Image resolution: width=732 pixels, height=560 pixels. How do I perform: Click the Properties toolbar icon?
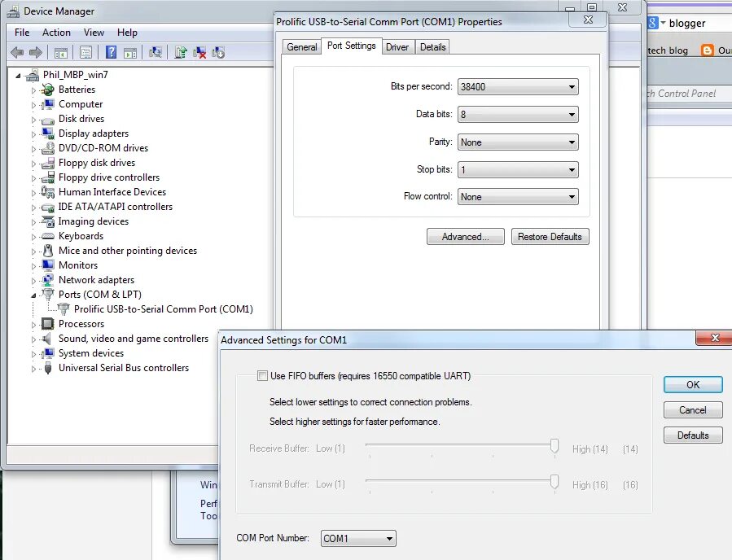(85, 52)
